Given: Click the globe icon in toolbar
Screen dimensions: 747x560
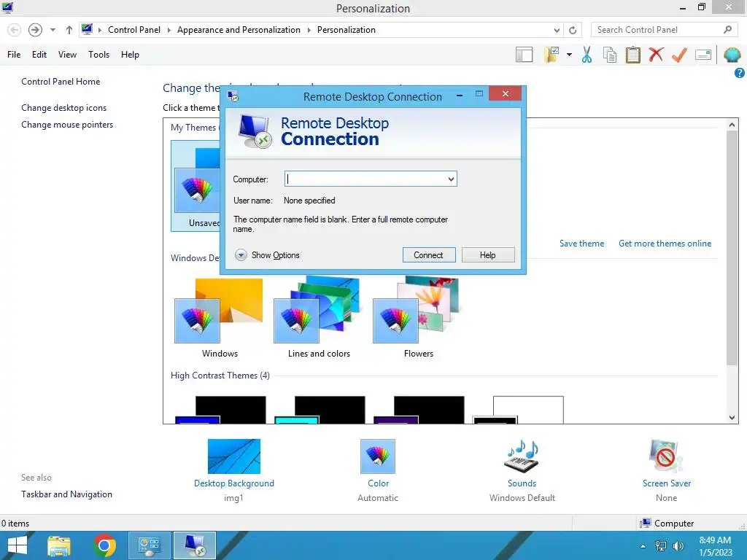Looking at the screenshot, I should 732,55.
